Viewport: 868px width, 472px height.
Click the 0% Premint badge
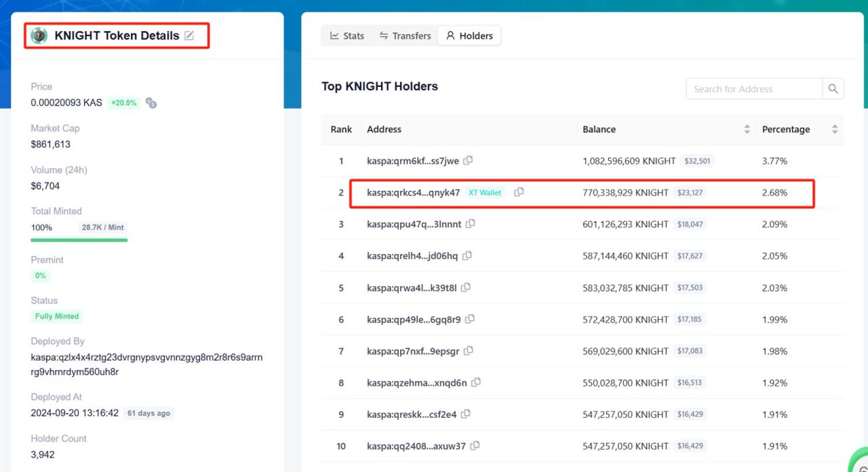coord(40,276)
